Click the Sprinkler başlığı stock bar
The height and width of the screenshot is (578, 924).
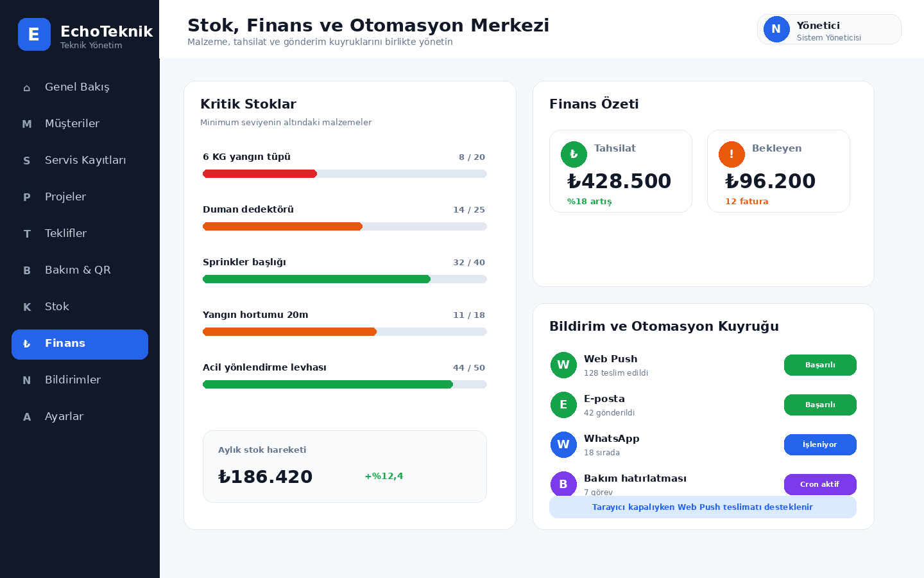(x=345, y=279)
